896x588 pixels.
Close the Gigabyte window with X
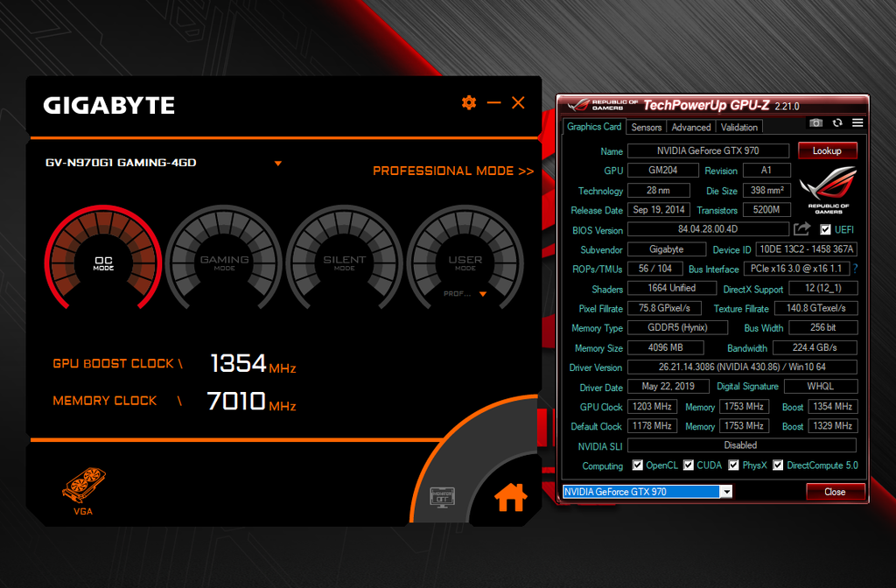pyautogui.click(x=518, y=103)
